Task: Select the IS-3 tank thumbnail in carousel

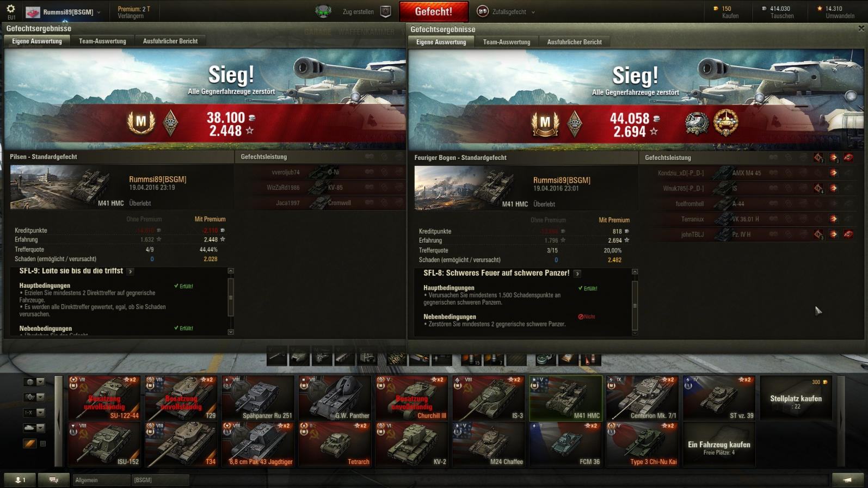Action: [489, 398]
